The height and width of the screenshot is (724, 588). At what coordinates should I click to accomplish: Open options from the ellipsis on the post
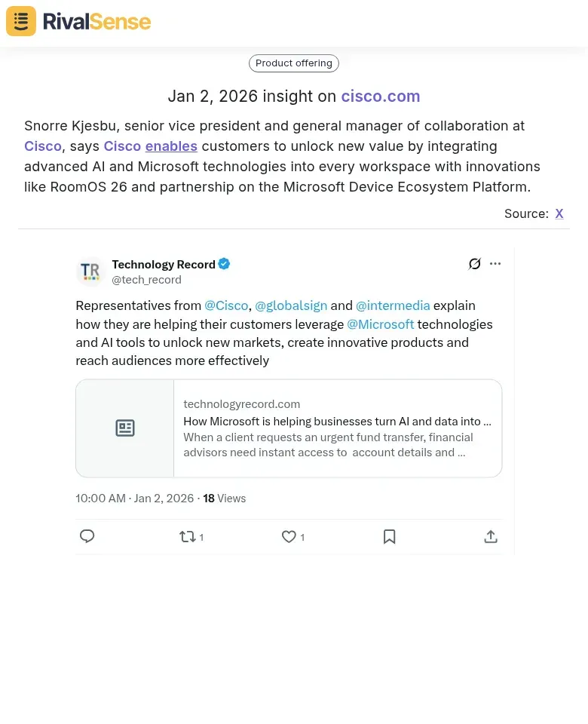tap(495, 263)
